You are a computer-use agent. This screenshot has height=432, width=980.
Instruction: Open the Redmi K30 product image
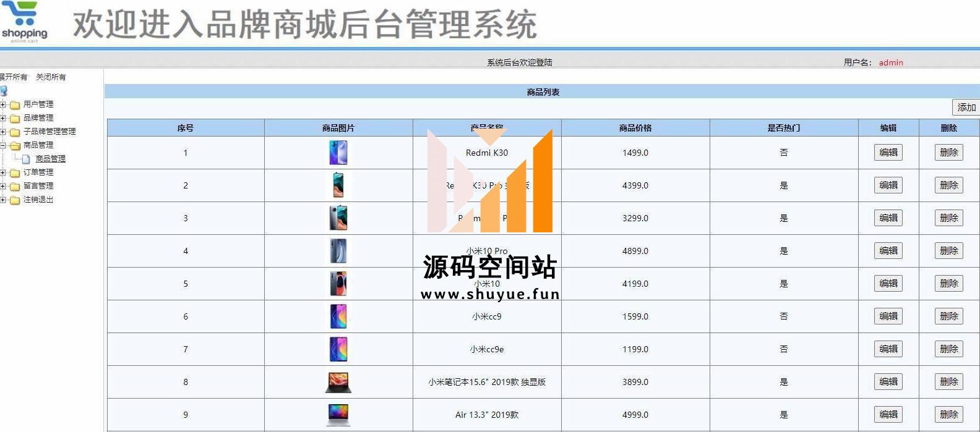[x=338, y=153]
